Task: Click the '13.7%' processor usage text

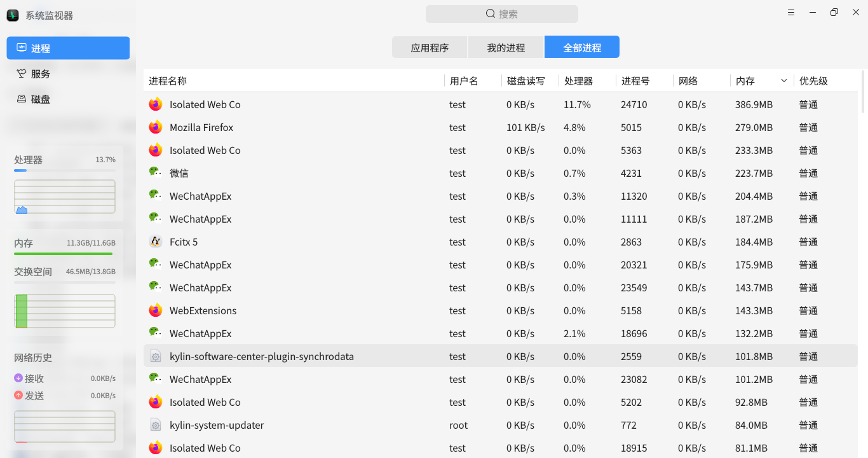Action: [x=105, y=160]
